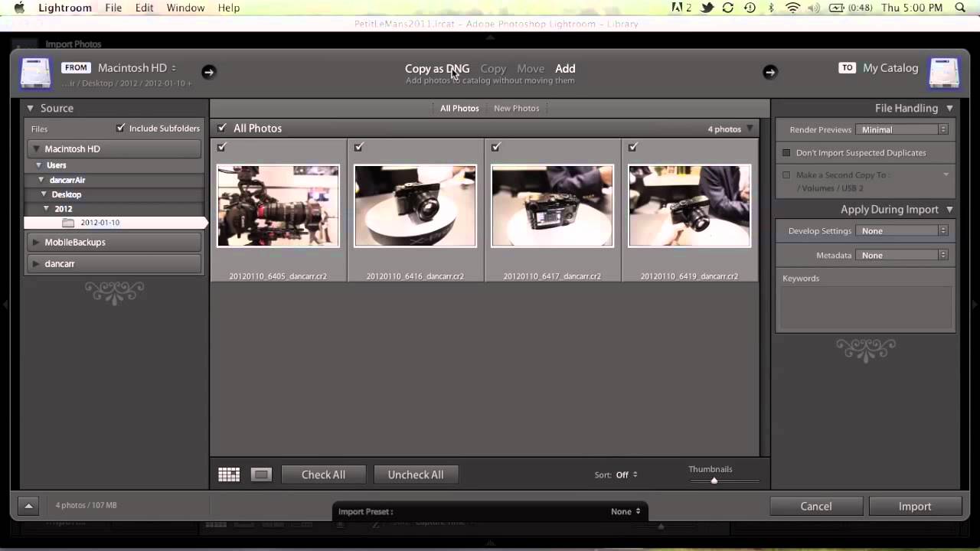Screen dimensions: 980x551
Task: Switch to New Photos tab
Action: coord(516,109)
